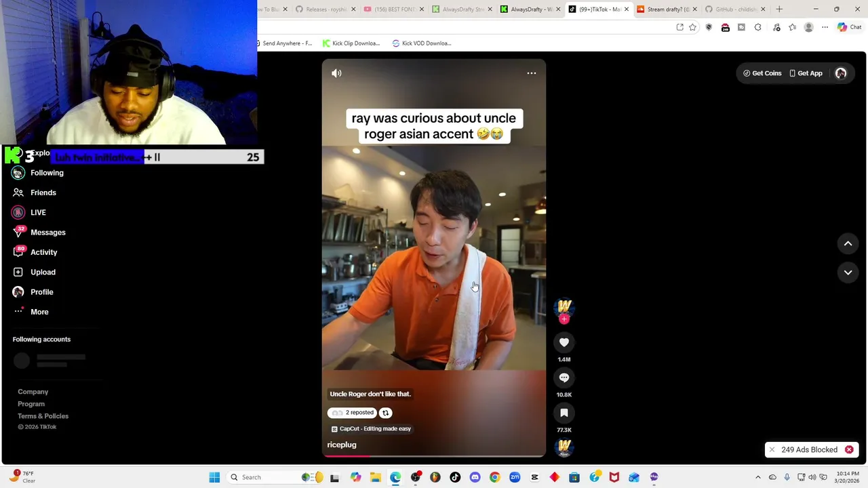Viewport: 868px width, 488px height.
Task: Open Discord from the taskbar
Action: (475, 477)
